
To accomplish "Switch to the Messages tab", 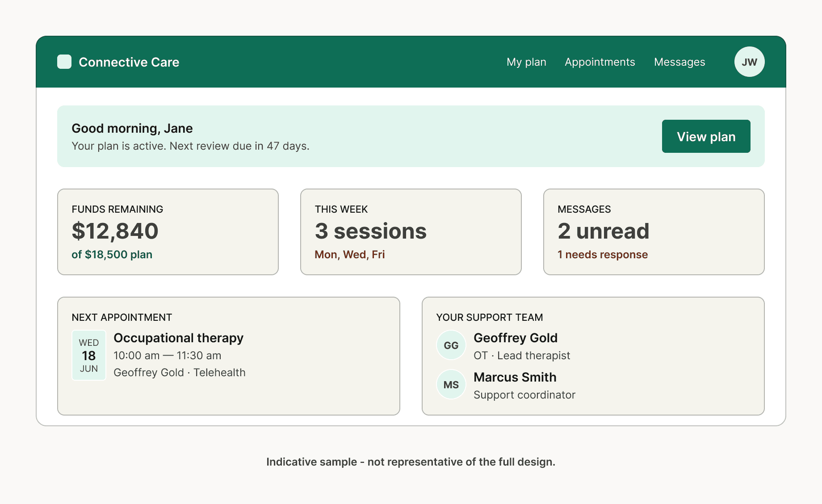I will 679,62.
